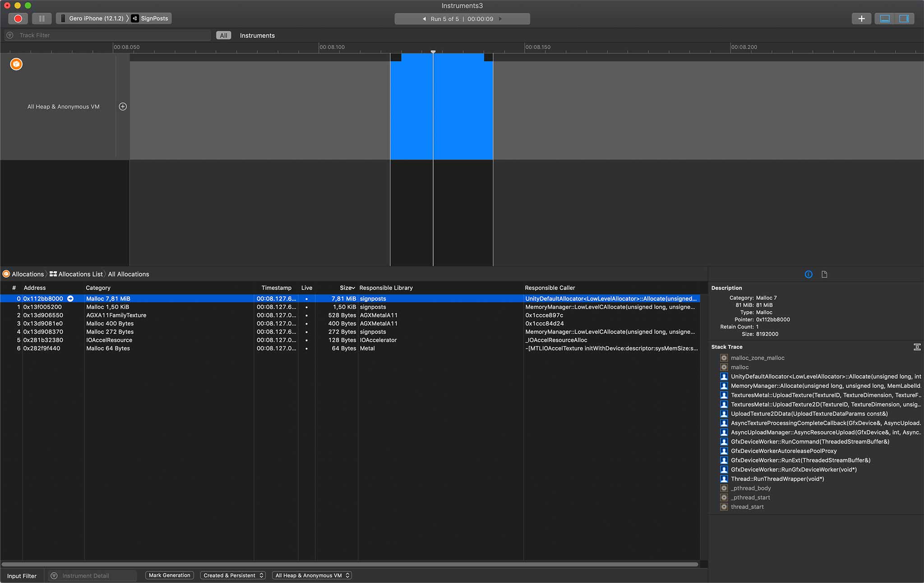
Task: Add graph with circled plus icon
Action: (x=123, y=106)
